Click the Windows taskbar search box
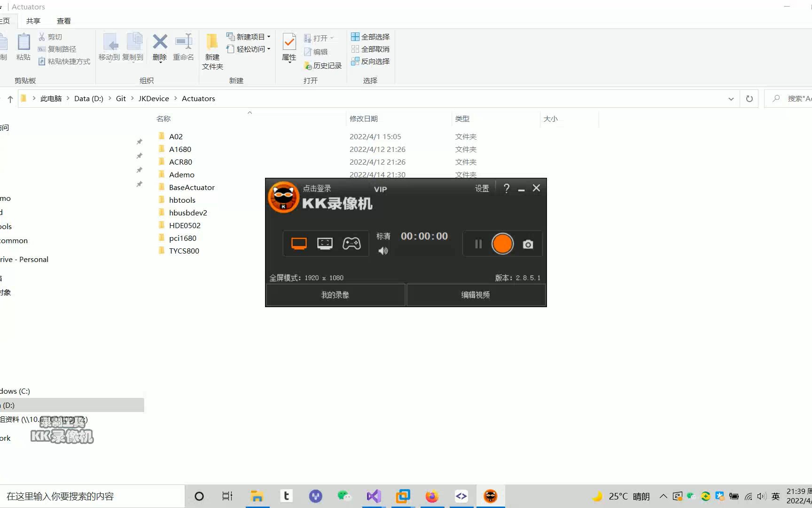Viewport: 812px width, 508px height. click(x=92, y=496)
